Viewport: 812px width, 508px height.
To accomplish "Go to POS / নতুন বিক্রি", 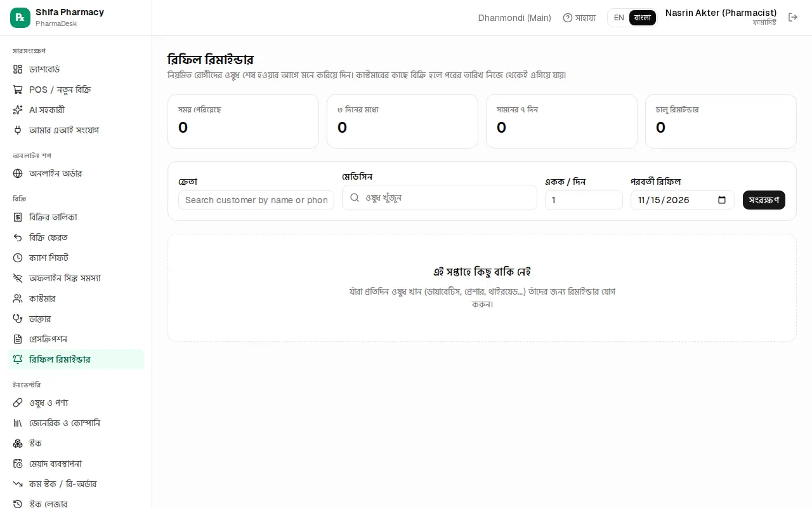I will pyautogui.click(x=76, y=90).
